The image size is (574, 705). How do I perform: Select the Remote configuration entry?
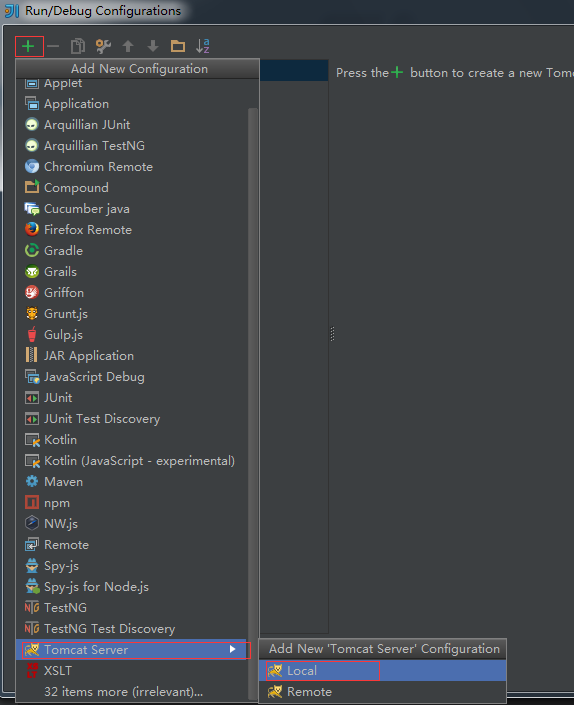coord(131,544)
